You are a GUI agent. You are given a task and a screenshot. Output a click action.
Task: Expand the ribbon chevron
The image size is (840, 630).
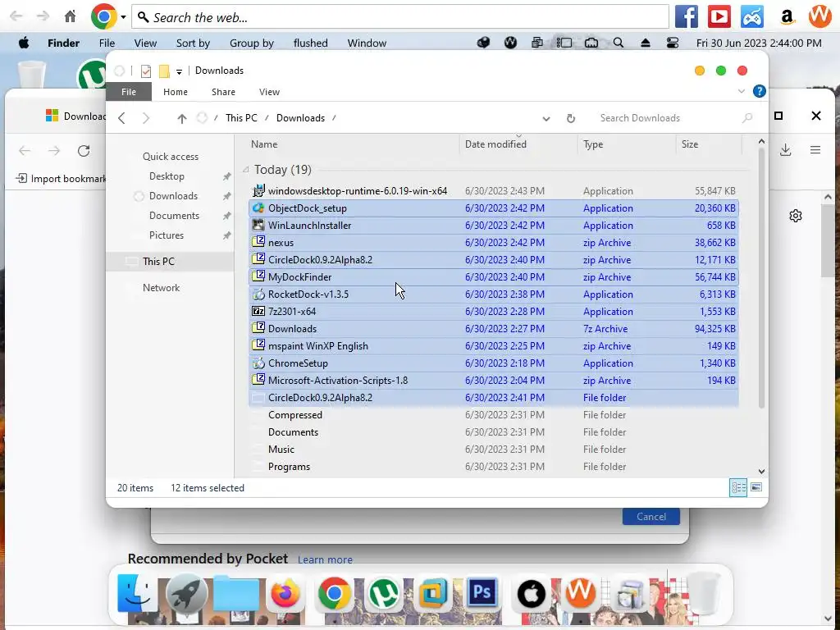pyautogui.click(x=742, y=91)
